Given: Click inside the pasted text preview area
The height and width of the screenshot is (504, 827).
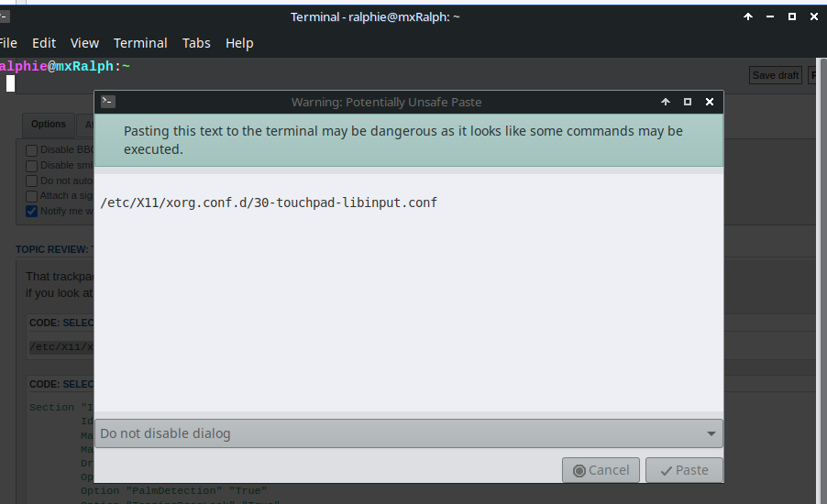Looking at the screenshot, I should click(x=409, y=292).
